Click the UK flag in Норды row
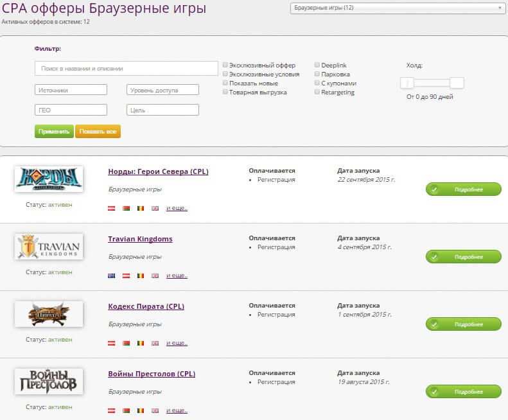508x420 pixels. [x=155, y=208]
